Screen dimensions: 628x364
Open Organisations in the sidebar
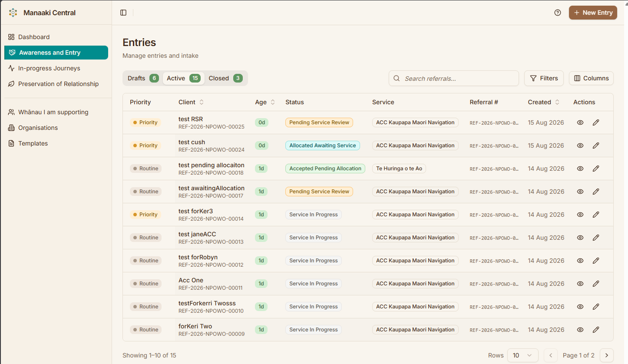(56, 128)
